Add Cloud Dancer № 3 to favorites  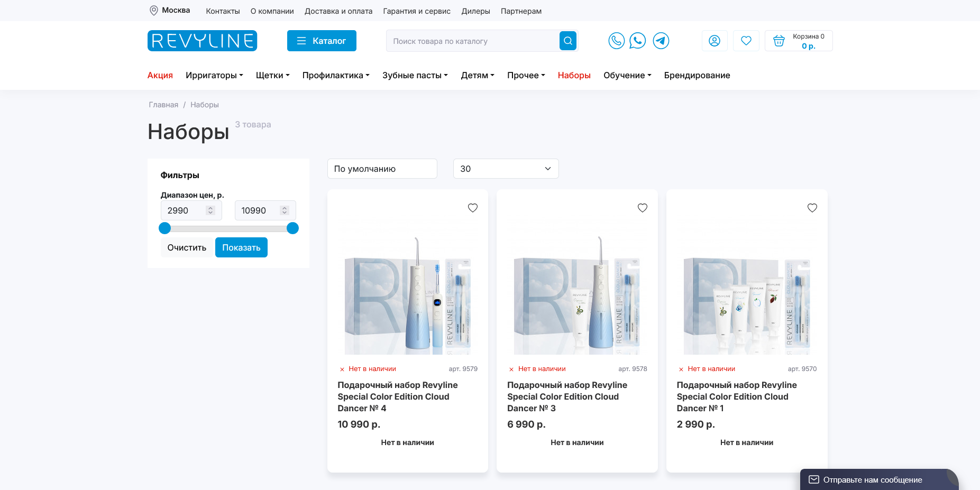[x=643, y=208]
